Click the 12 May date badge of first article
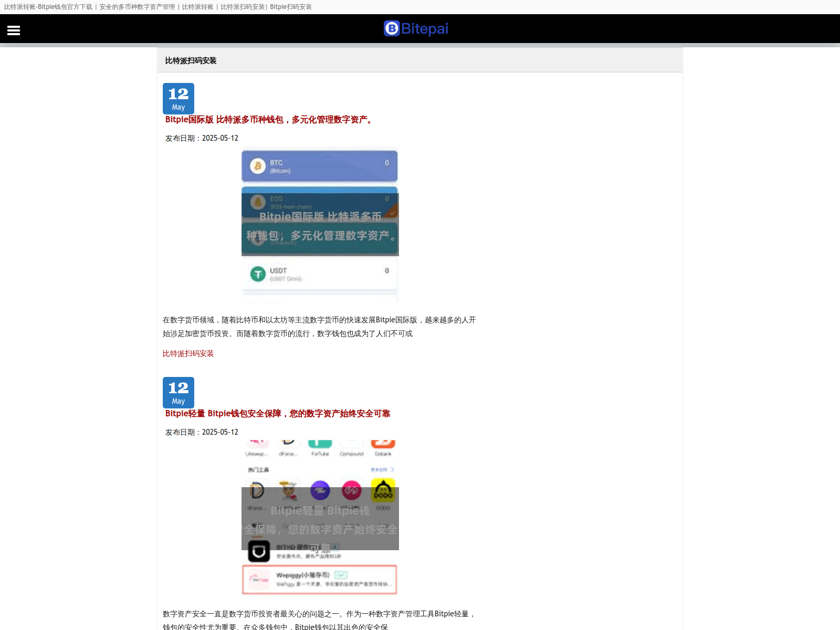 pos(178,98)
